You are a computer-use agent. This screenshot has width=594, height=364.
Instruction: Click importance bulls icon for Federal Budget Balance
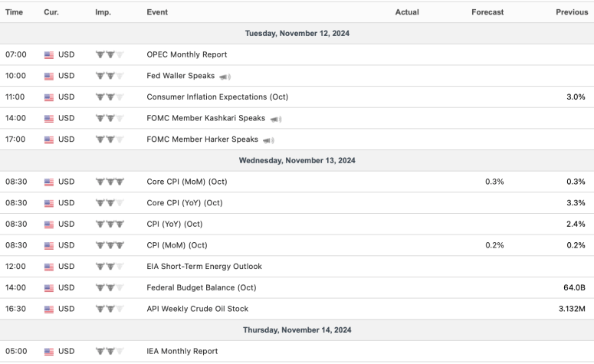point(110,288)
